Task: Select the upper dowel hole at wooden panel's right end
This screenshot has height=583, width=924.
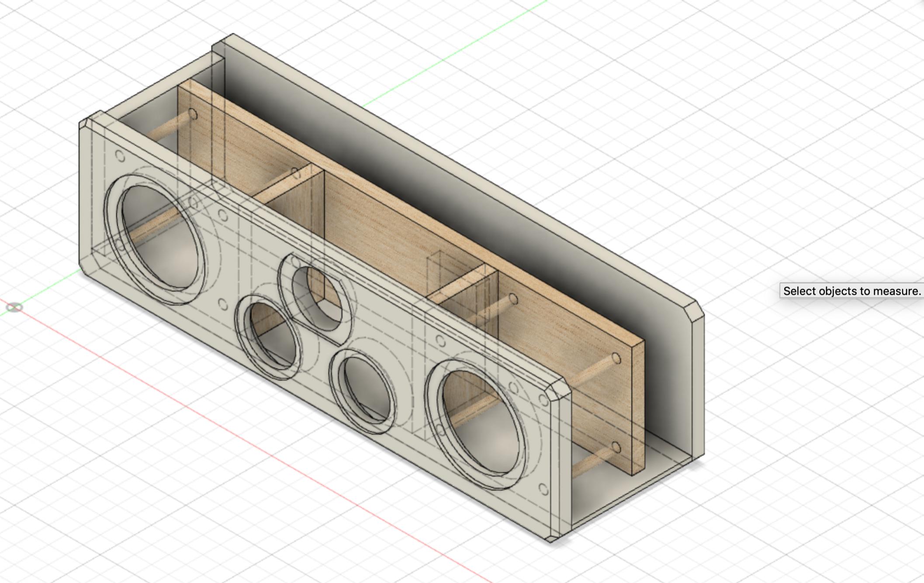Action: point(616,359)
